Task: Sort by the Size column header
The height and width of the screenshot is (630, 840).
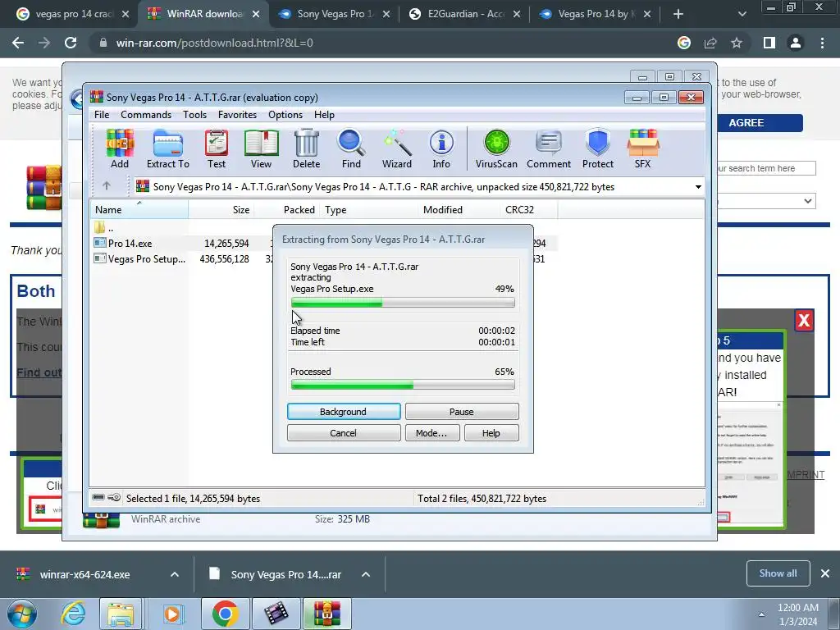Action: pos(221,210)
